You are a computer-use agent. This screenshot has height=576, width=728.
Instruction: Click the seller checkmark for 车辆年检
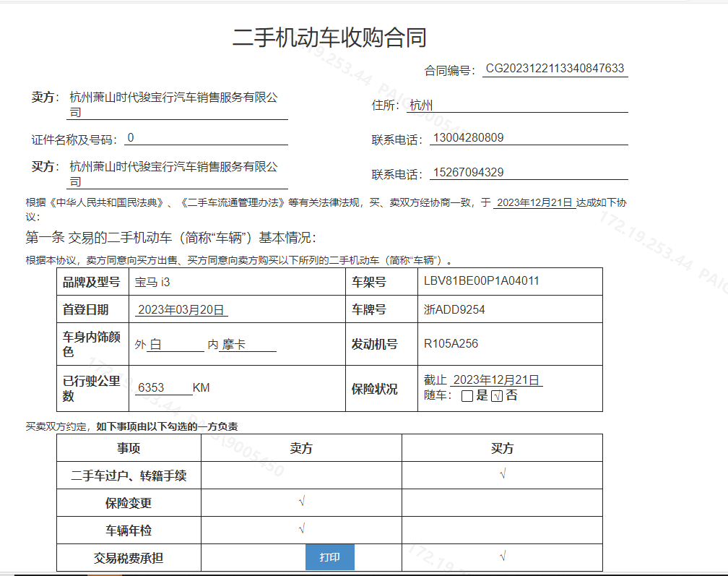[302, 529]
